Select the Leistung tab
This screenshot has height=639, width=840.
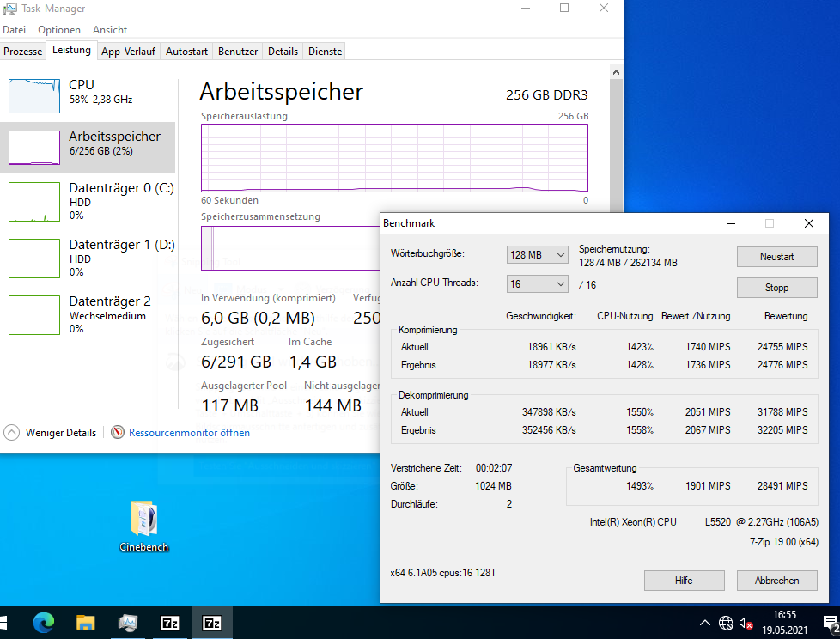coord(71,51)
